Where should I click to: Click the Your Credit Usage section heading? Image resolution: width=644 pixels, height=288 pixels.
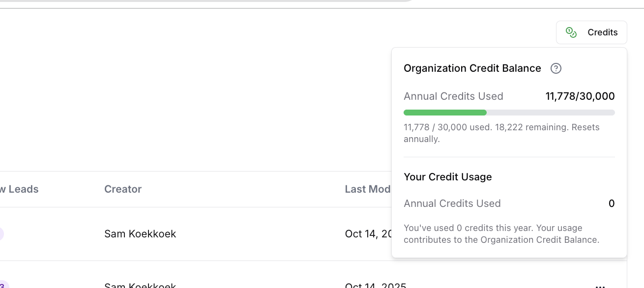[x=448, y=177]
